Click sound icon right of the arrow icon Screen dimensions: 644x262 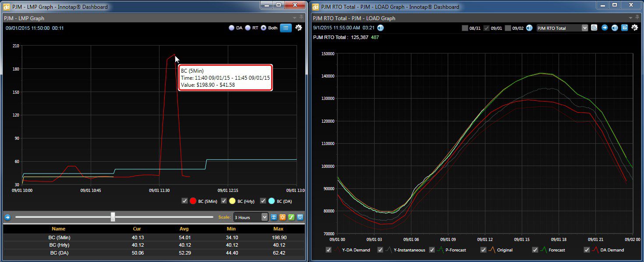615,28
